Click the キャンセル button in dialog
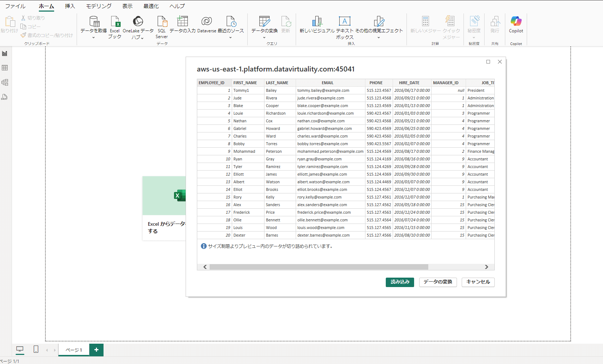 [478, 282]
